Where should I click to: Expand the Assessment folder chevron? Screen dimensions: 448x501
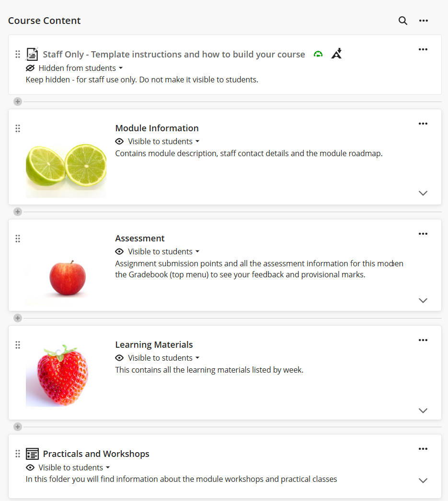(x=423, y=300)
